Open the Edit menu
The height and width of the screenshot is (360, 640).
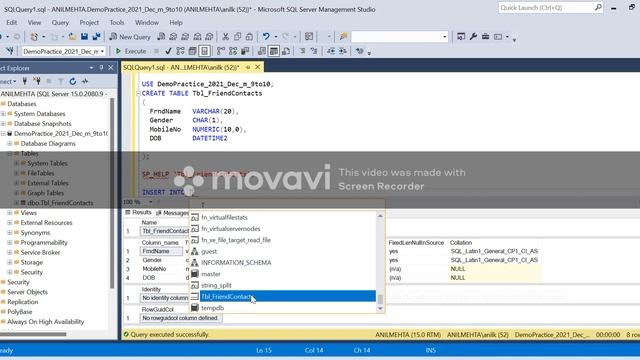pyautogui.click(x=11, y=22)
